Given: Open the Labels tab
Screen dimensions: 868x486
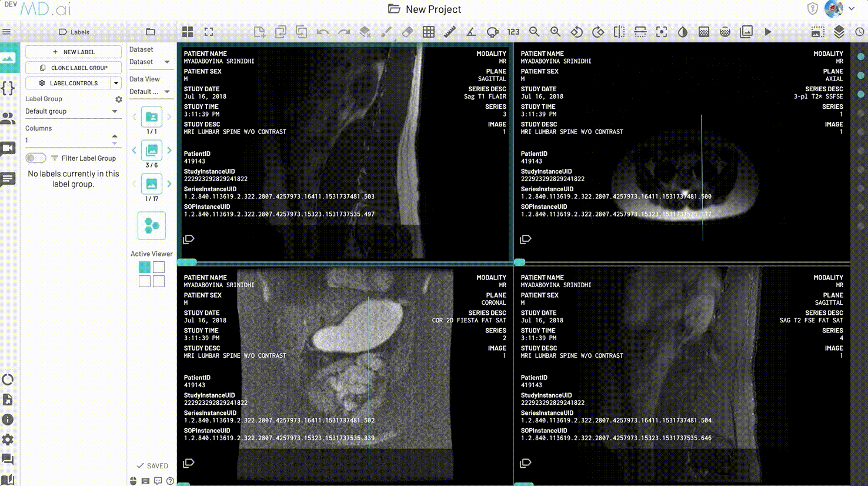Looking at the screenshot, I should click(x=74, y=32).
